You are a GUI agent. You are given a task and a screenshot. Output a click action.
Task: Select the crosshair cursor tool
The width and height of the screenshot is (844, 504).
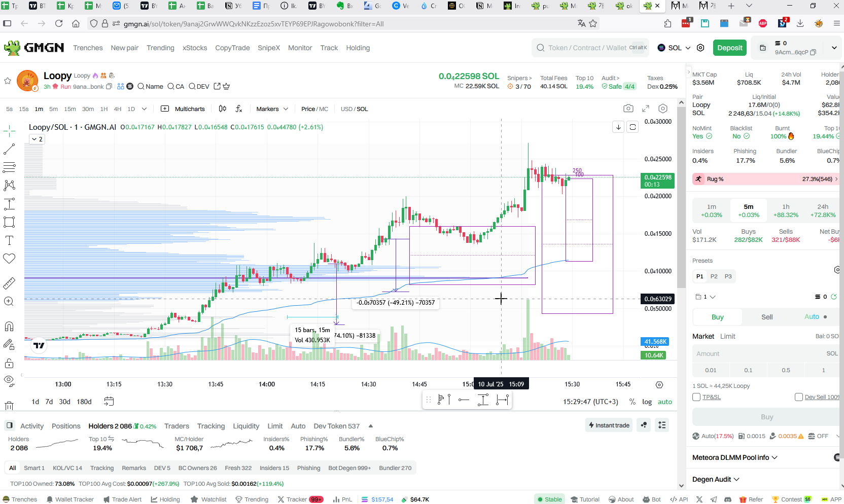[x=9, y=131]
